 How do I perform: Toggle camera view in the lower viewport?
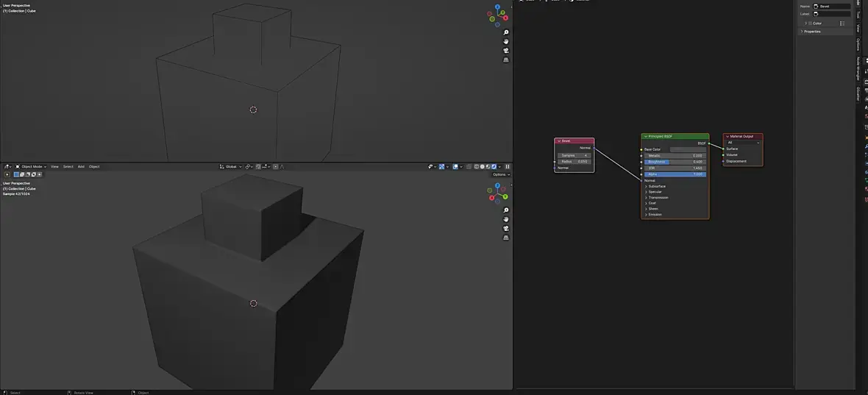click(x=506, y=229)
